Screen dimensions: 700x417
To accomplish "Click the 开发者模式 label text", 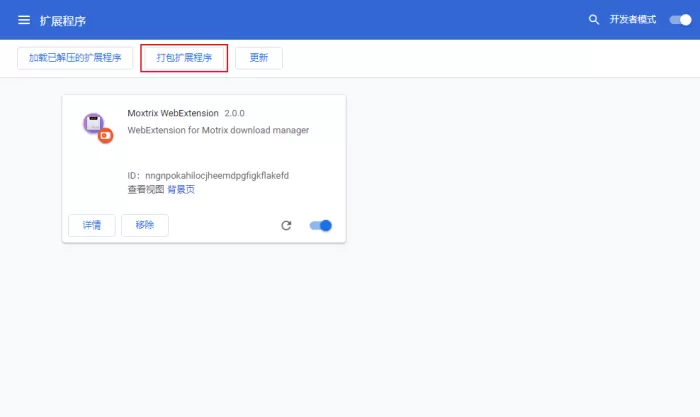I will [633, 20].
